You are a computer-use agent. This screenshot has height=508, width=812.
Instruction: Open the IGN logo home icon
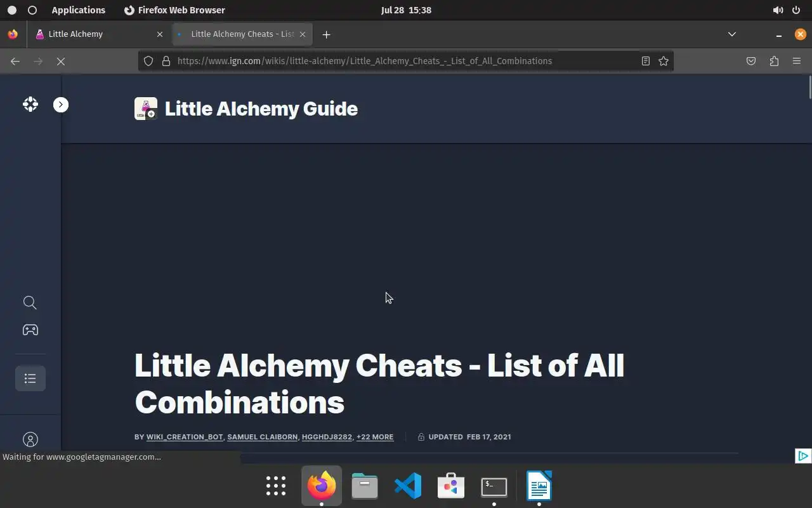[x=30, y=104]
